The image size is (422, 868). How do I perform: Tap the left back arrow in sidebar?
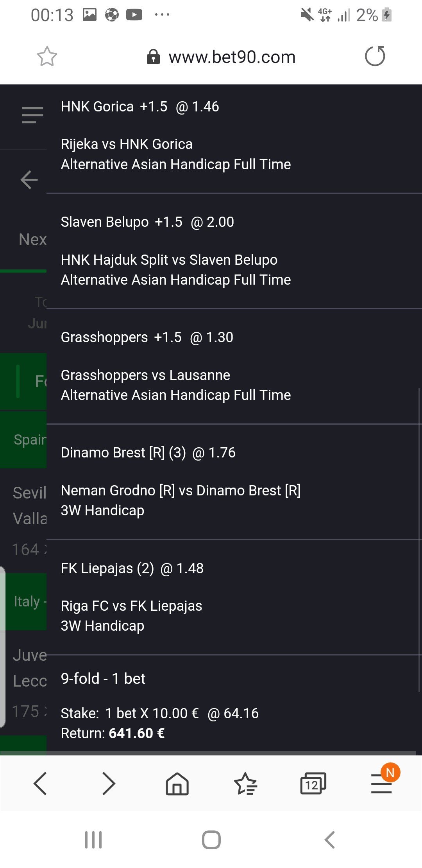click(x=29, y=180)
